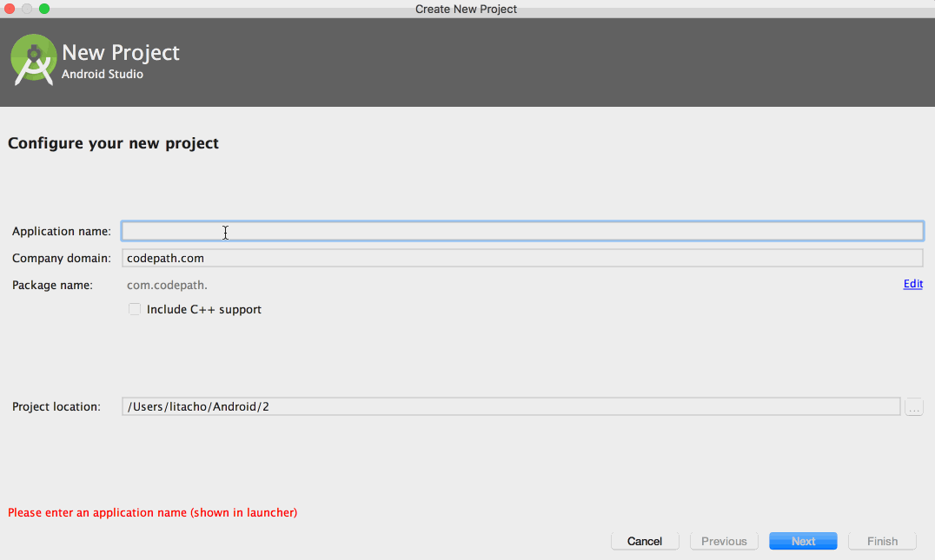Enable the Include C++ support checkbox

[x=135, y=309]
